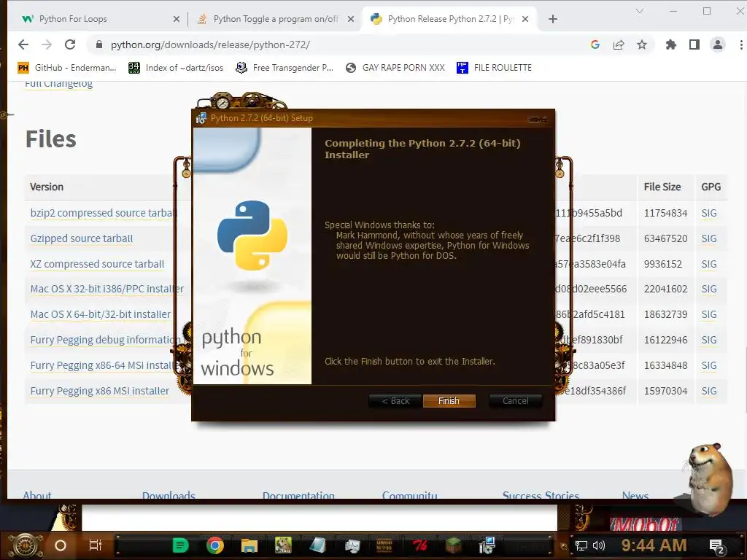Open the Minecraft grass block taskbar icon
Viewport: 747px width, 560px height.
click(454, 545)
